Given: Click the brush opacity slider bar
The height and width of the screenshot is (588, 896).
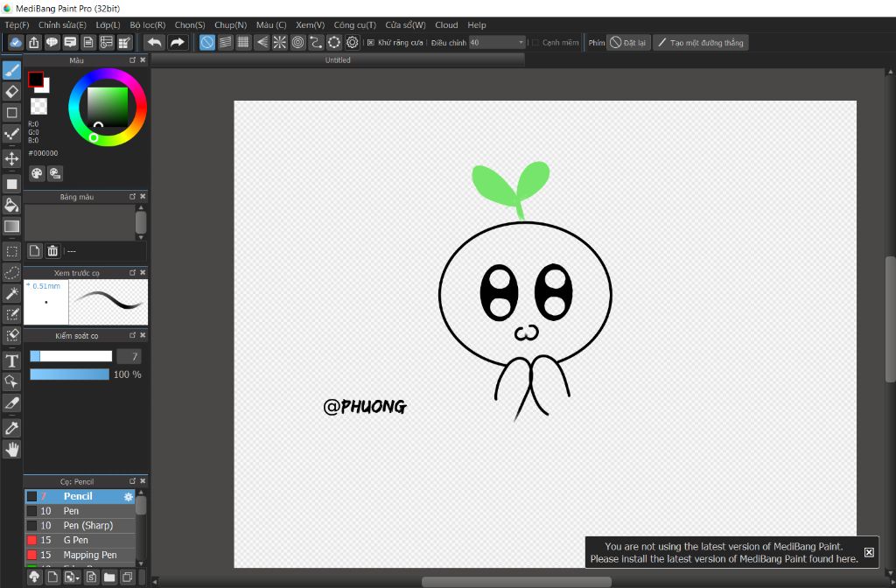Looking at the screenshot, I should point(69,374).
